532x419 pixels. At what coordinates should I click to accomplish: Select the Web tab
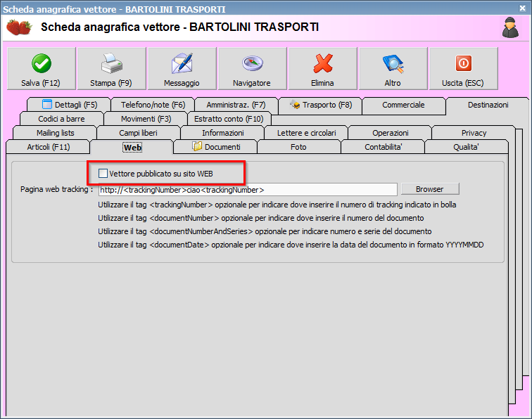click(132, 148)
